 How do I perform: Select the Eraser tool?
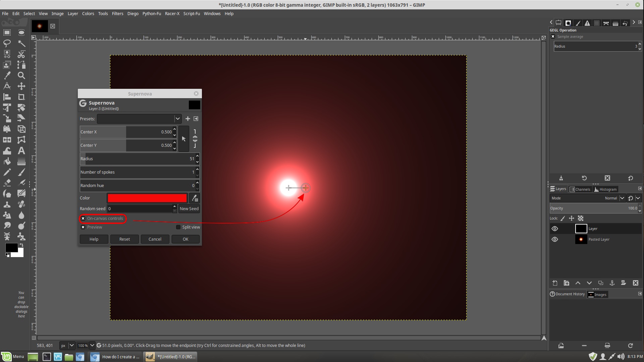[7, 183]
